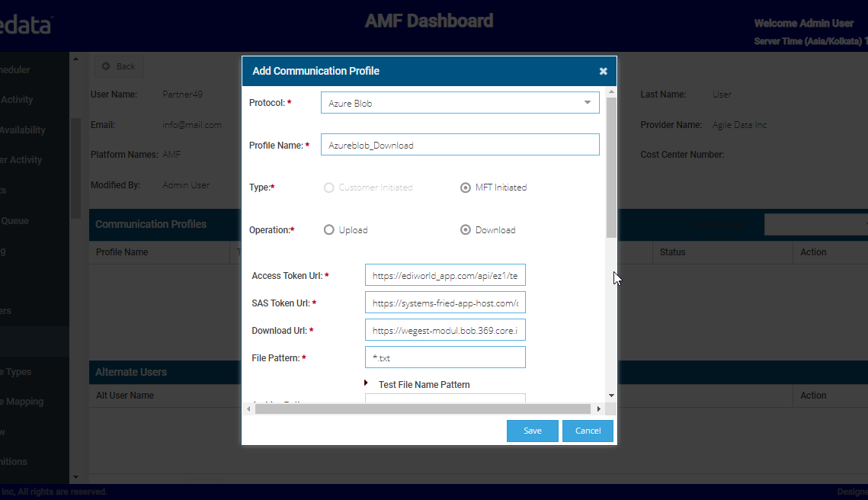This screenshot has width=868, height=500.
Task: Click the Back button icon
Action: [x=106, y=66]
